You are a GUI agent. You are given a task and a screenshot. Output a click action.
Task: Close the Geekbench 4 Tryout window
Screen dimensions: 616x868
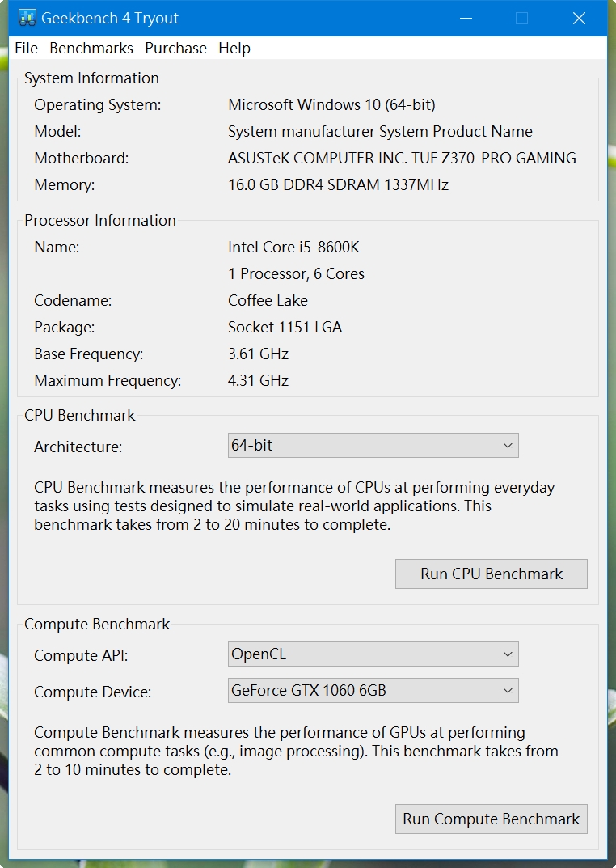(x=579, y=19)
